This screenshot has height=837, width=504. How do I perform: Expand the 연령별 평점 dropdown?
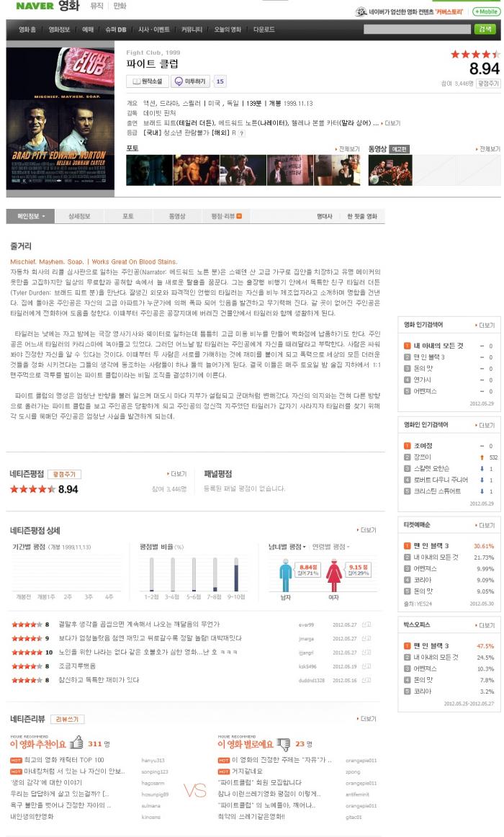(x=330, y=547)
